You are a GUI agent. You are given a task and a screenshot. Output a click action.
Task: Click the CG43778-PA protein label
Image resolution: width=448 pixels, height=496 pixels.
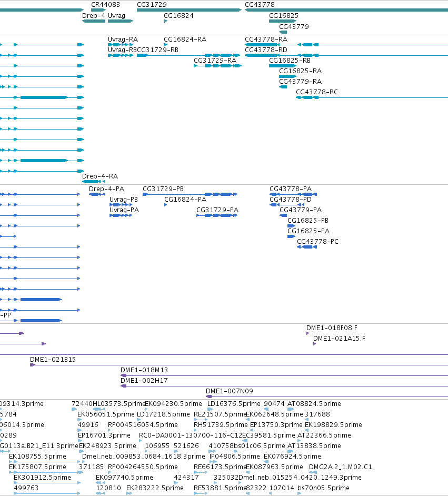[291, 189]
